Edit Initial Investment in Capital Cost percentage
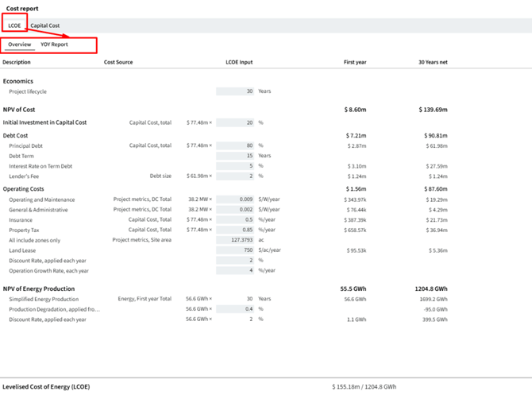 235,123
